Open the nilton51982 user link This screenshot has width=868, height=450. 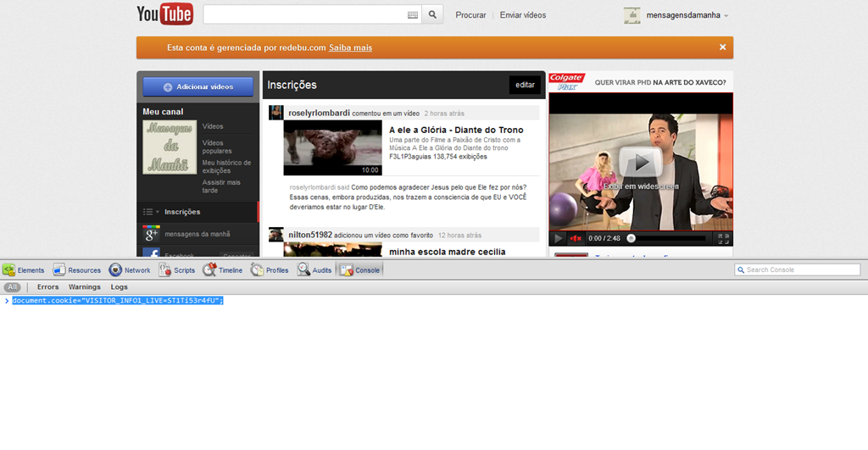[310, 235]
